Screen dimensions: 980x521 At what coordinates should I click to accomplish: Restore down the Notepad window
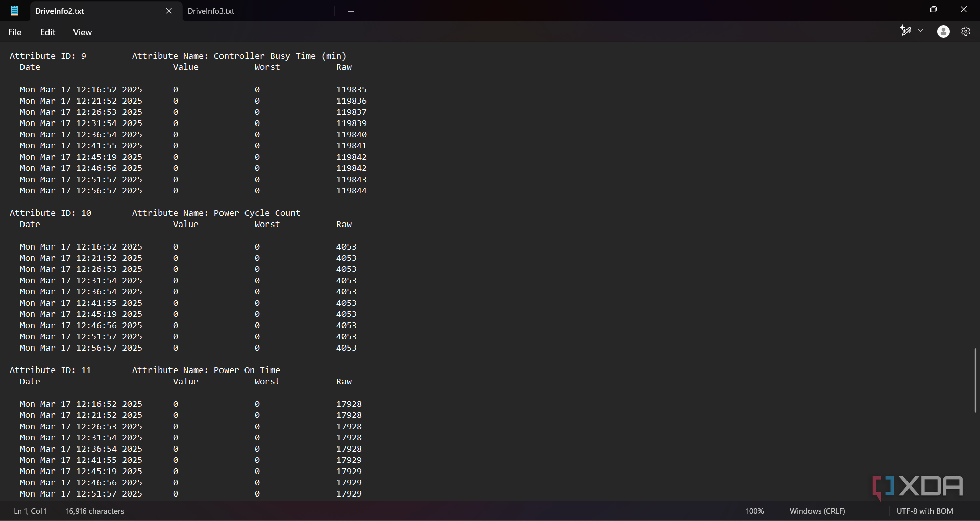tap(934, 9)
